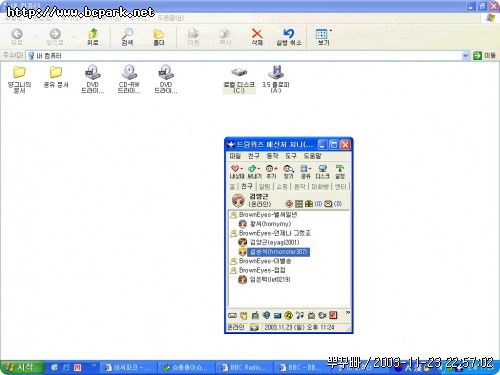Click the 뒤로 back button in Explorer
This screenshot has height=375, width=500.
17,37
